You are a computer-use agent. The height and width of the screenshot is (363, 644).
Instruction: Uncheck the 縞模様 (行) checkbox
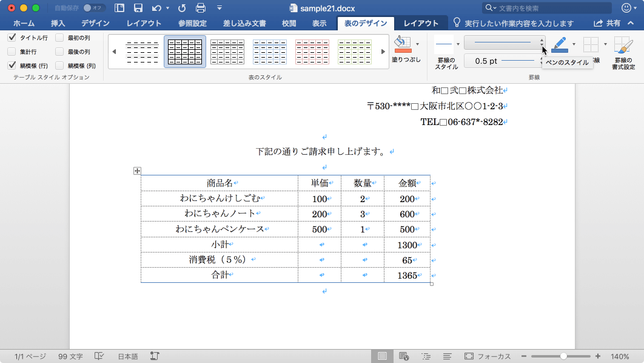click(12, 66)
